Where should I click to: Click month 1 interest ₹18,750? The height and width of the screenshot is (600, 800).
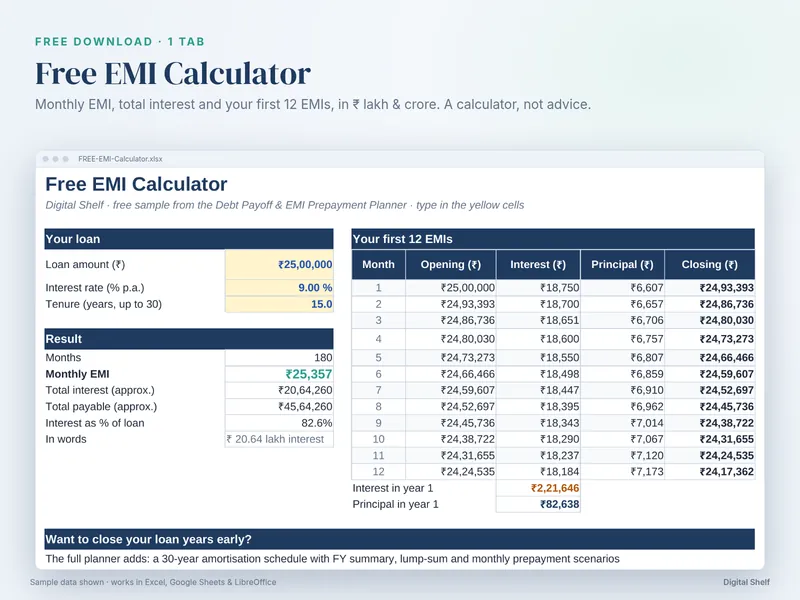[538, 288]
